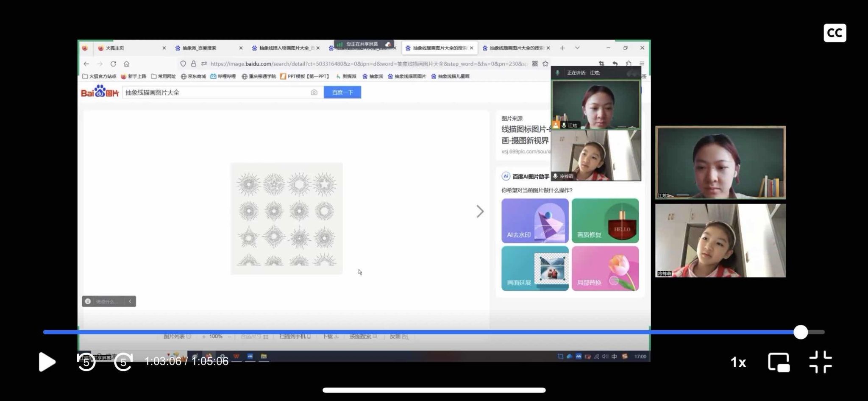This screenshot has width=868, height=401.
Task: Skip forward 5 seconds
Action: 123,362
